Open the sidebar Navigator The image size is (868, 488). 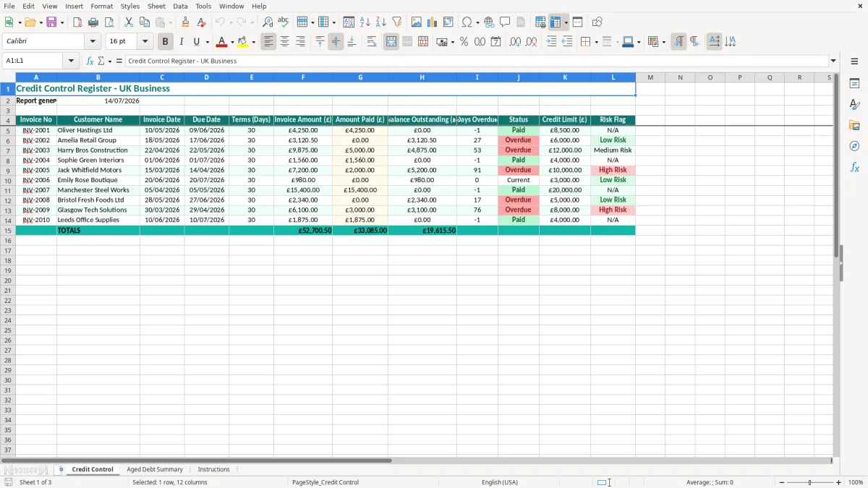coord(854,146)
